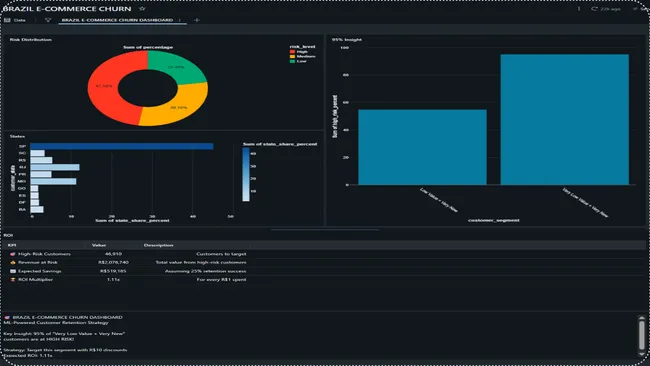Star the Brazil E-Commerce Churn dashboard as favorite
Viewport: 650px width, 366px height.
(142, 8)
